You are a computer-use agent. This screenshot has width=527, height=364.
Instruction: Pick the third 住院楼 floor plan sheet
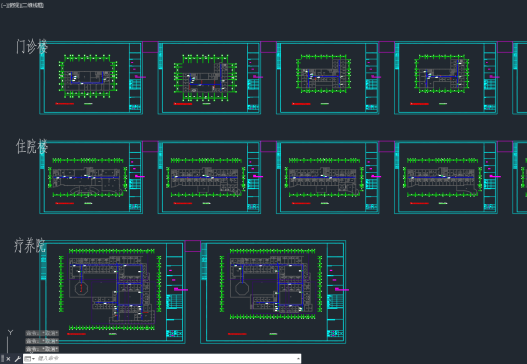click(x=328, y=177)
